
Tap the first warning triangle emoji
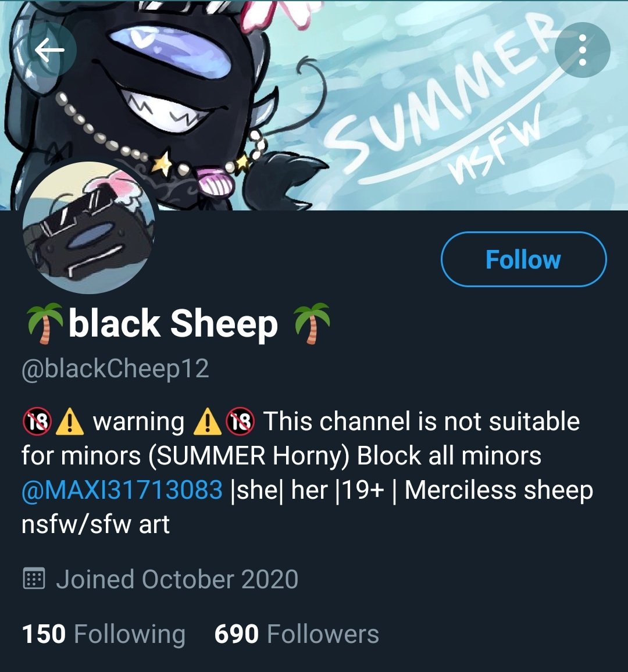coord(70,421)
